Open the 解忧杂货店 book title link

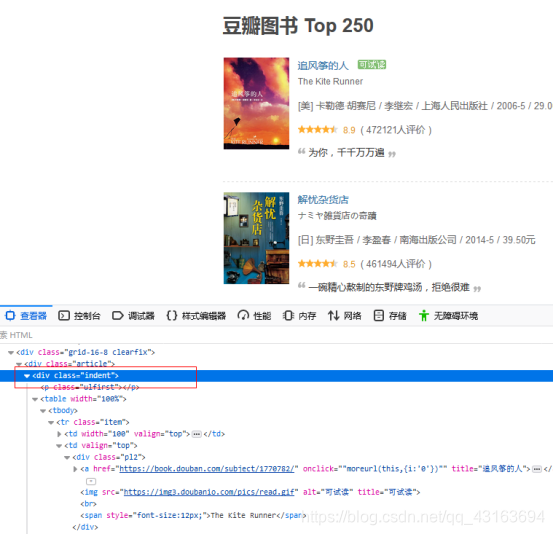(323, 199)
